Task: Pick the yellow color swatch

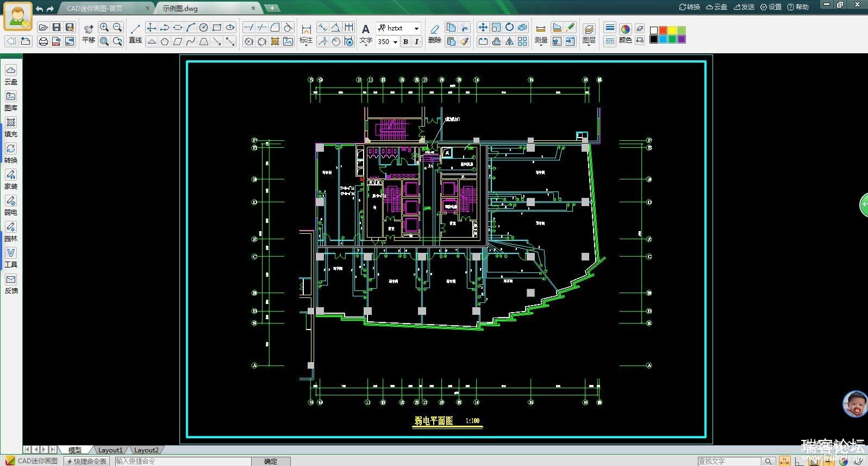Action: pyautogui.click(x=672, y=30)
